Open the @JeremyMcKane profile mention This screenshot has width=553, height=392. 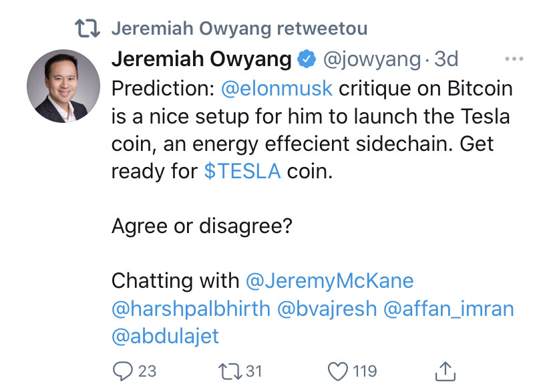(330, 280)
